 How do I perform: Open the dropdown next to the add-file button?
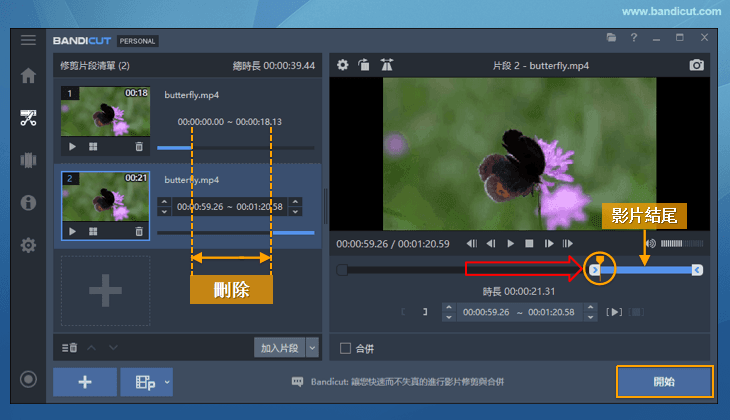[166, 382]
